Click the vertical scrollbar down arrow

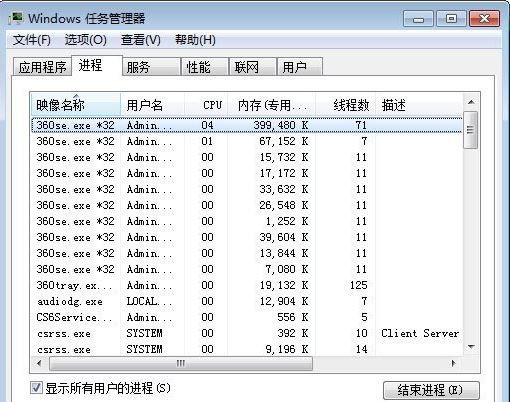pyautogui.click(x=471, y=347)
